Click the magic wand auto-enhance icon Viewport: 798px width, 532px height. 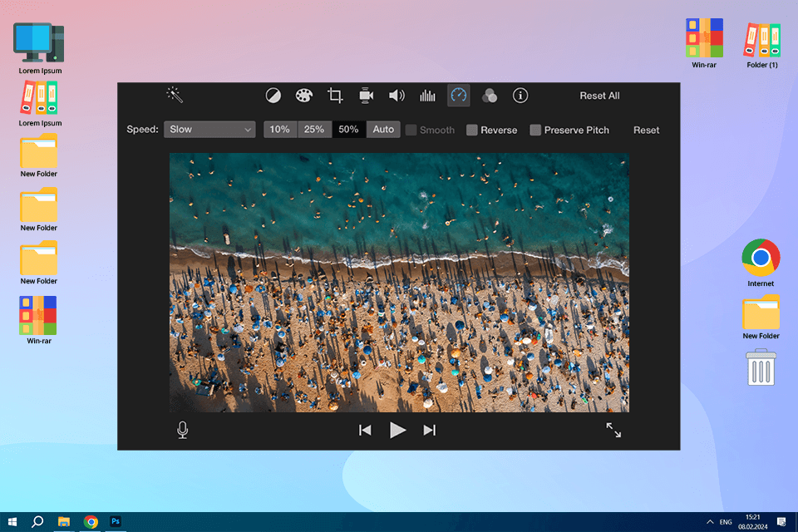pos(175,96)
